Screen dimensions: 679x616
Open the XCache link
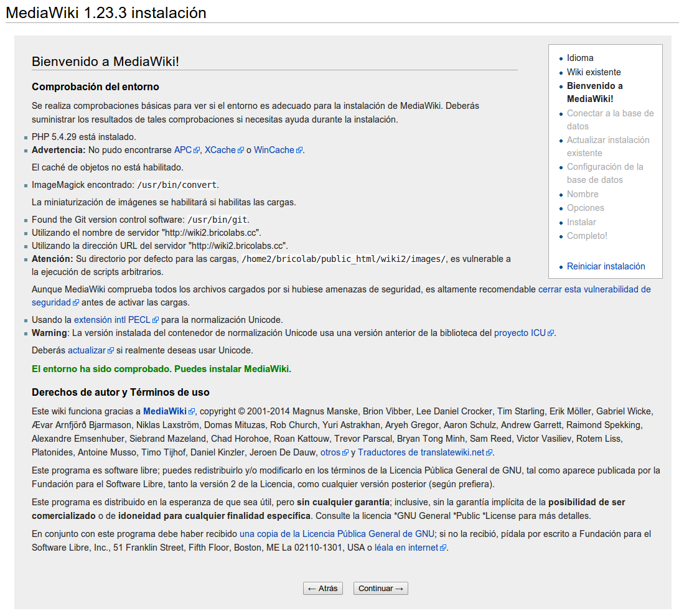(220, 150)
